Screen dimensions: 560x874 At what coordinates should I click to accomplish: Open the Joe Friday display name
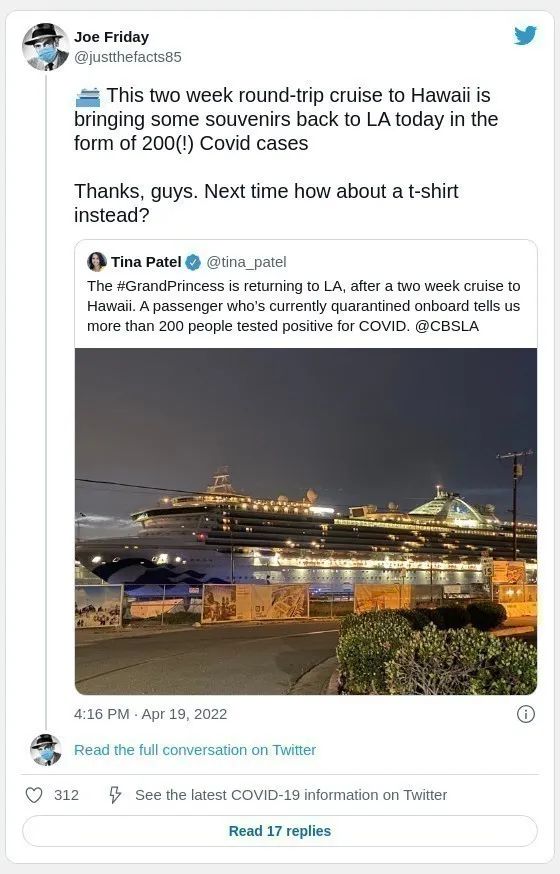[x=111, y=37]
